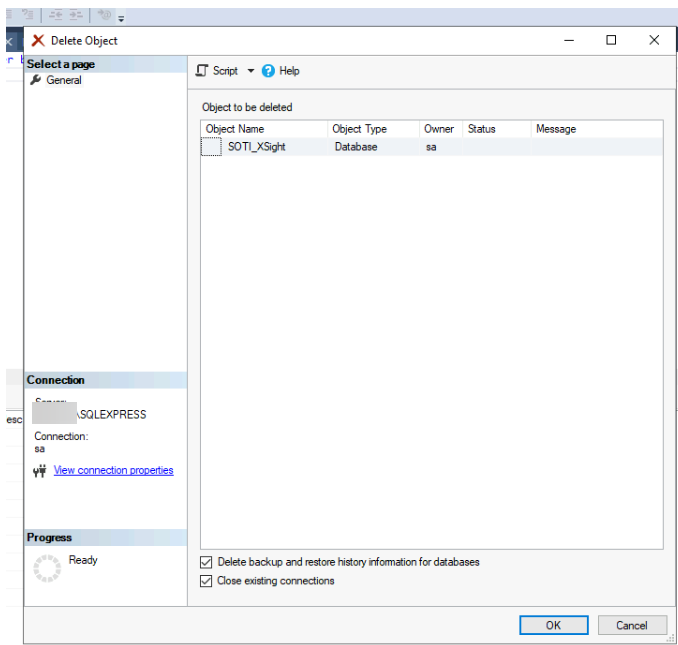Select the SOTI_XSight database row
This screenshot has width=678, height=645.
432,147
